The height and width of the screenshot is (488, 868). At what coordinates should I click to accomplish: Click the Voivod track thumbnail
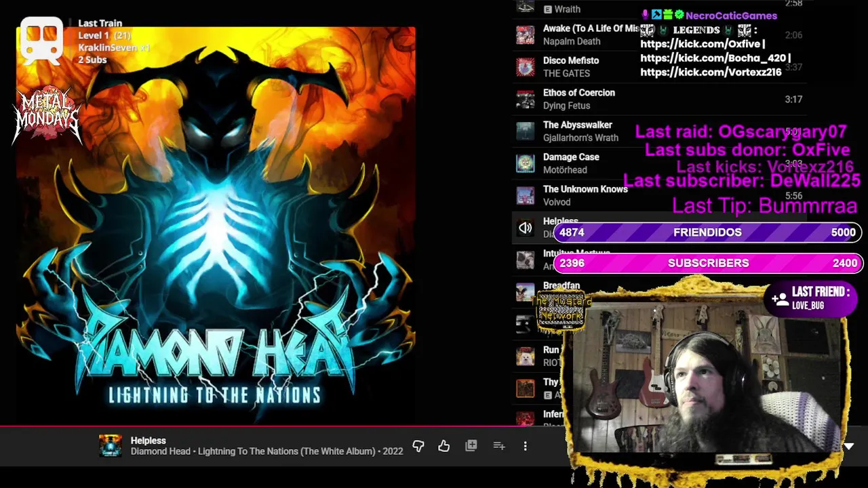[x=526, y=195]
